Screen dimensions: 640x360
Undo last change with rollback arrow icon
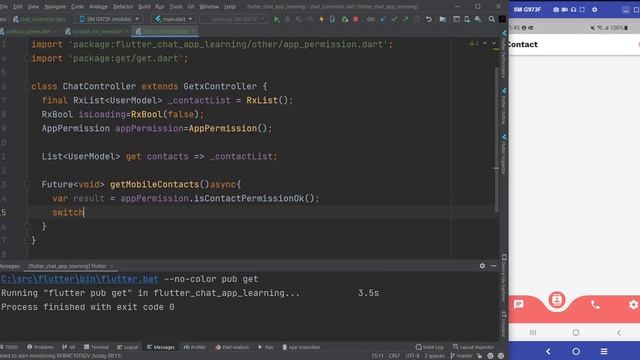click(429, 19)
